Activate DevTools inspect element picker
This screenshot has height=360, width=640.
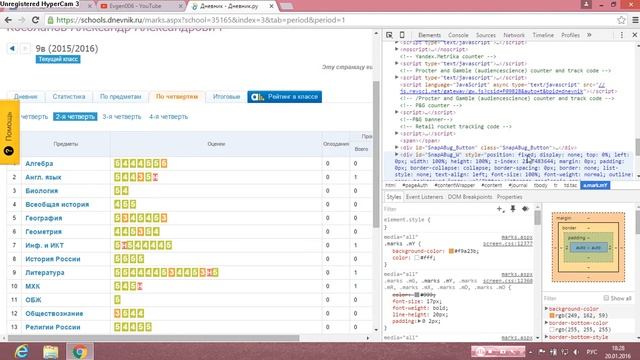pyautogui.click(x=389, y=35)
